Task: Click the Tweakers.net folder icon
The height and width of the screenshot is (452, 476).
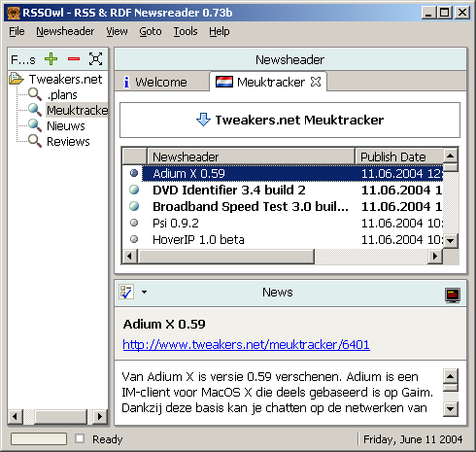Action: (x=17, y=79)
